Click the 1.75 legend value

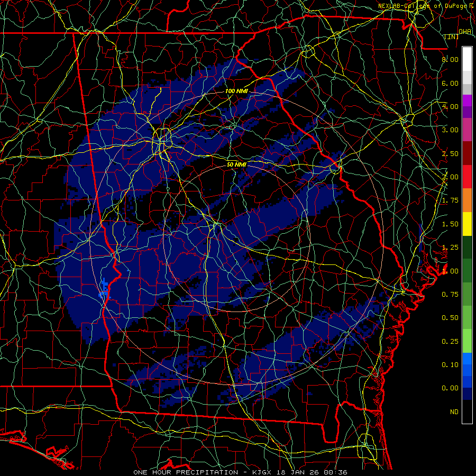click(450, 200)
